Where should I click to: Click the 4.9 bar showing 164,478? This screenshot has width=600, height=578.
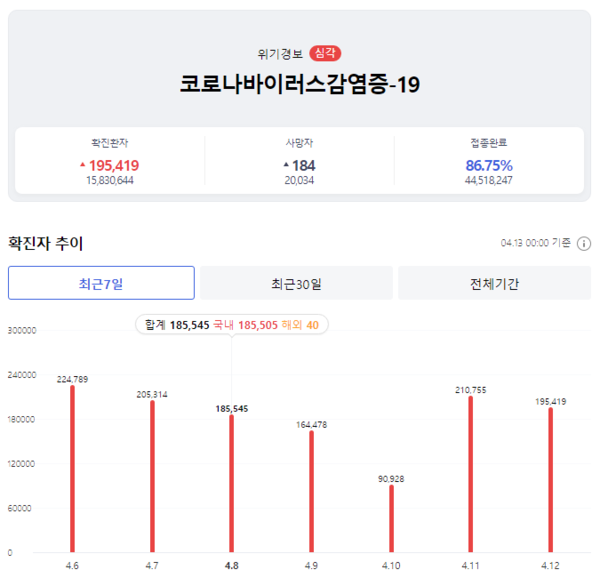point(311,492)
